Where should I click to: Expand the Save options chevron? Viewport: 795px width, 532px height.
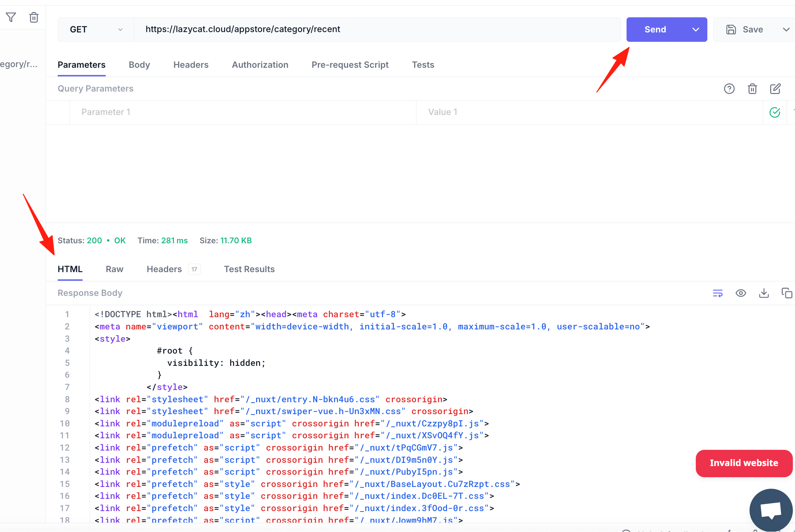pos(786,30)
